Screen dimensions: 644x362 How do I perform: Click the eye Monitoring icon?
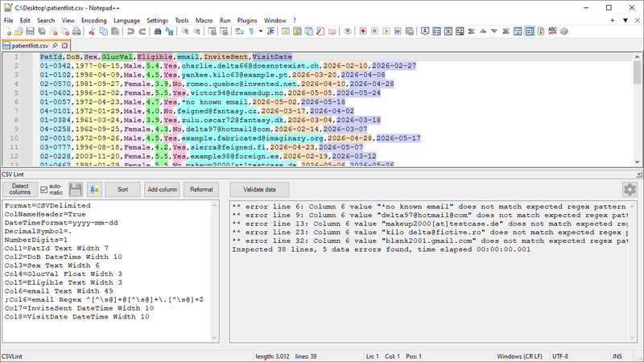click(348, 31)
